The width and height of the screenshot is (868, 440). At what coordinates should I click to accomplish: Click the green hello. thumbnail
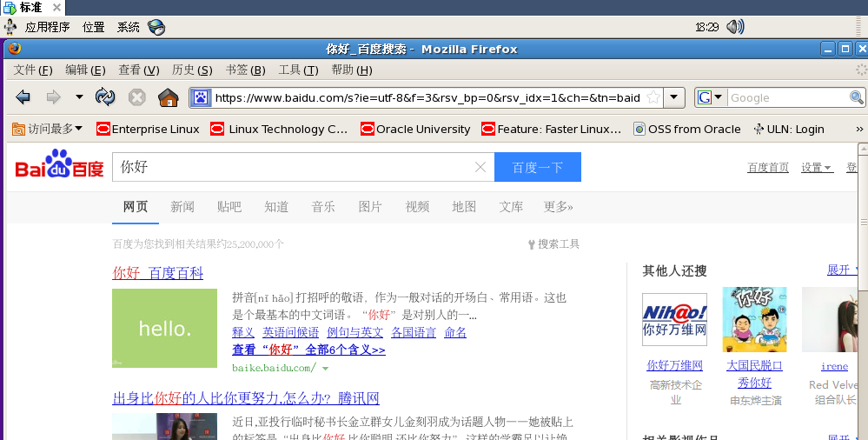click(164, 328)
